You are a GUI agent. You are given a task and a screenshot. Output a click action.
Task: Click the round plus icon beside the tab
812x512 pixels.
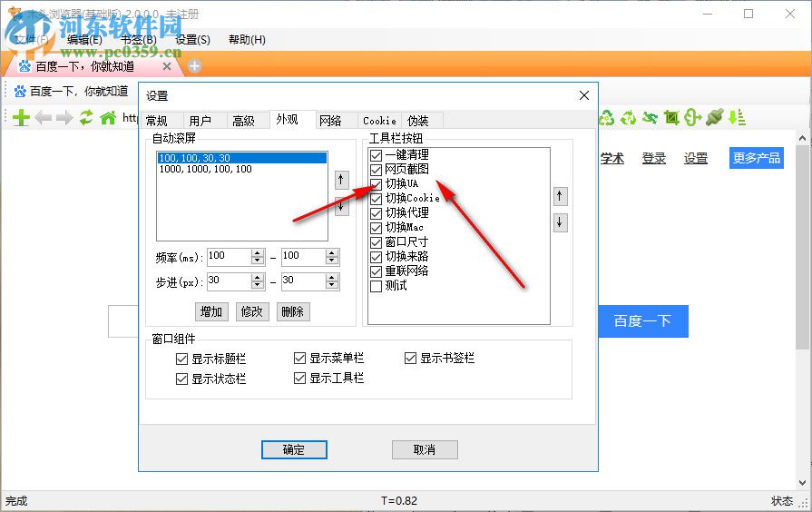click(194, 65)
